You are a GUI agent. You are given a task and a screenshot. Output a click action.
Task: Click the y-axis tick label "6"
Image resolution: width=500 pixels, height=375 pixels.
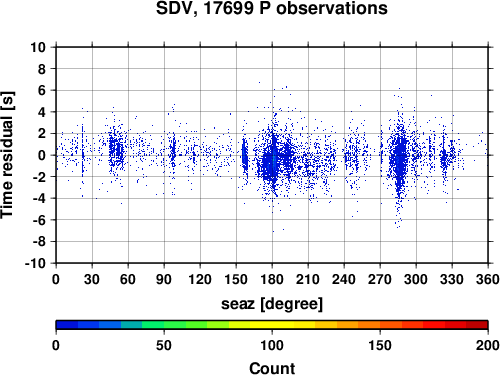tap(41, 90)
